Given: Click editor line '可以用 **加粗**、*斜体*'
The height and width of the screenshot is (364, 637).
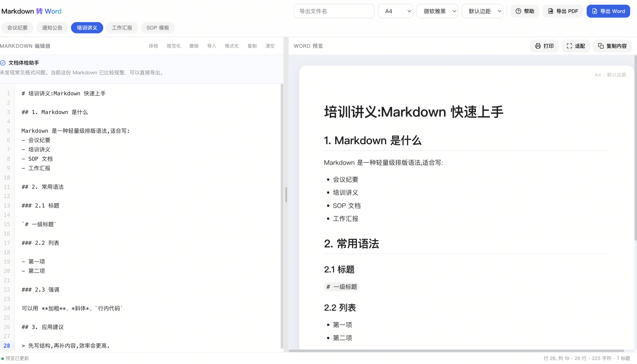Looking at the screenshot, I should [x=72, y=309].
